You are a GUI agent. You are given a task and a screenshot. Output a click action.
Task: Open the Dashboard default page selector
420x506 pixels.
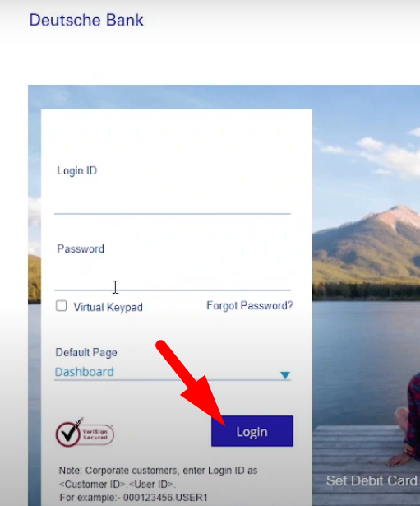(x=173, y=373)
